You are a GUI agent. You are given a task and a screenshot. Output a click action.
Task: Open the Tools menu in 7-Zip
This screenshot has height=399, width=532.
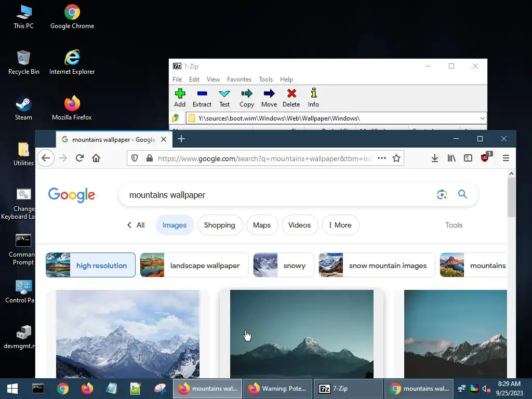coord(265,79)
